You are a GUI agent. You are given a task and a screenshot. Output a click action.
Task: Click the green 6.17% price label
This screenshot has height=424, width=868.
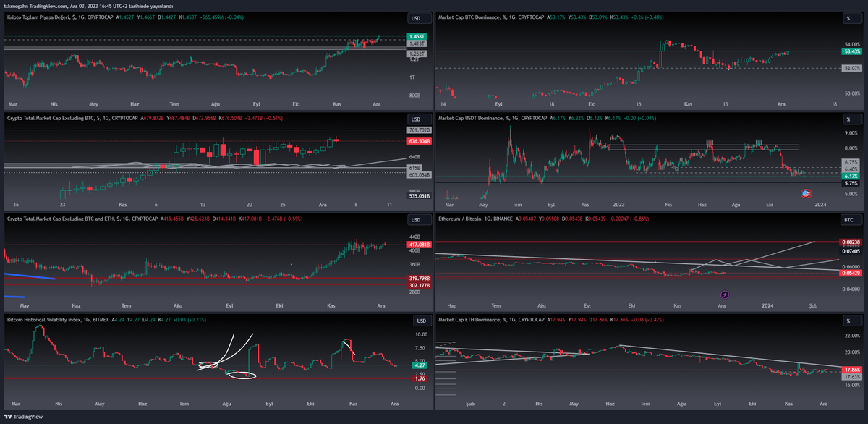850,176
